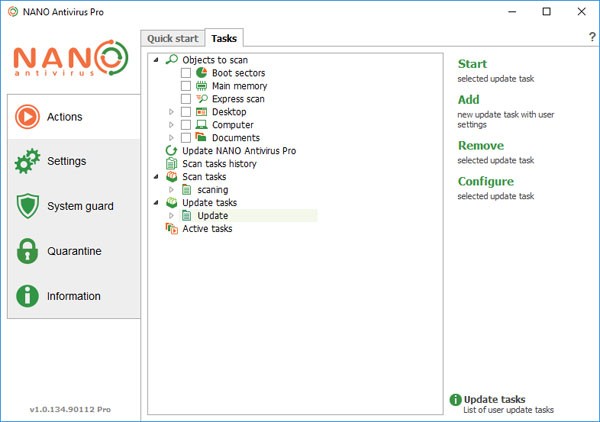Check the Express scan checkbox

(x=186, y=99)
